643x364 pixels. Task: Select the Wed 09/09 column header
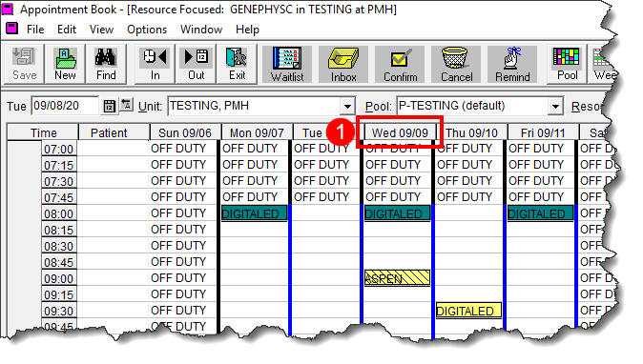point(400,132)
